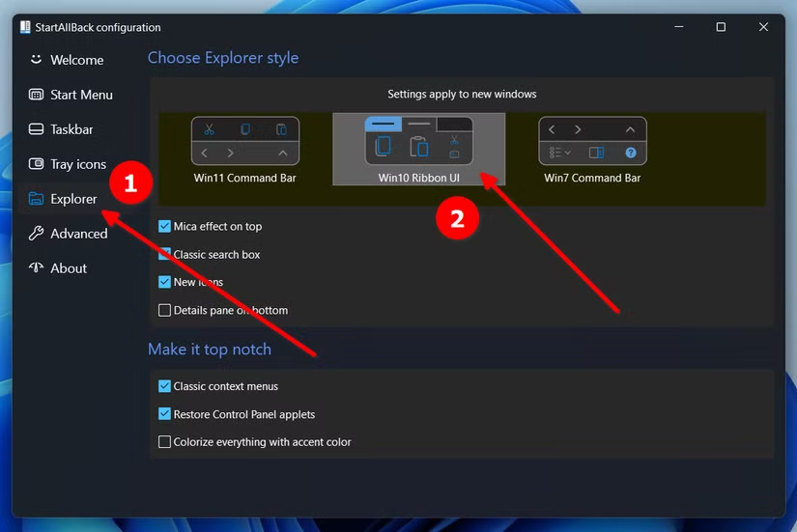The image size is (797, 532).
Task: Enable Details pane on bottom
Action: 164,310
